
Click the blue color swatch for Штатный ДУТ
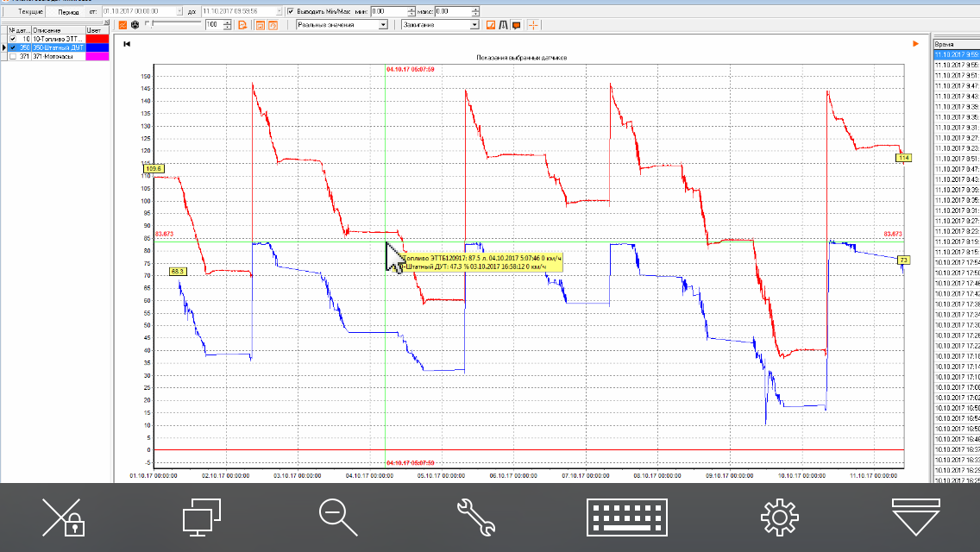click(97, 47)
